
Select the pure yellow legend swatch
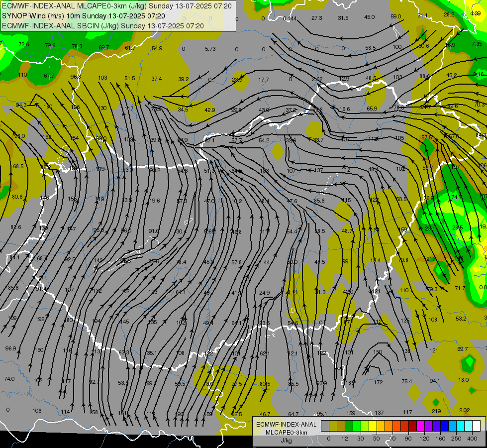[x=373, y=426]
